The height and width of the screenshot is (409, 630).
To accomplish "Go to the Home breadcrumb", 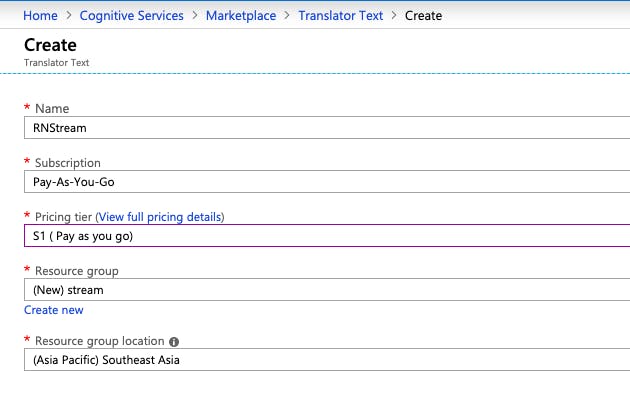I will pyautogui.click(x=40, y=16).
